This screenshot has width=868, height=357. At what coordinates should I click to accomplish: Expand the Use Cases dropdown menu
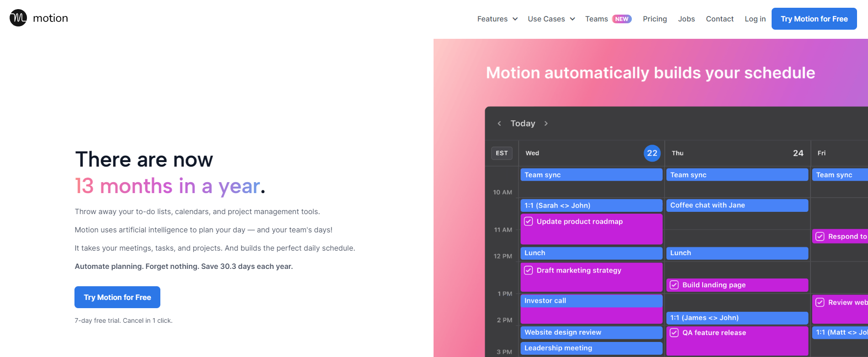click(x=551, y=19)
